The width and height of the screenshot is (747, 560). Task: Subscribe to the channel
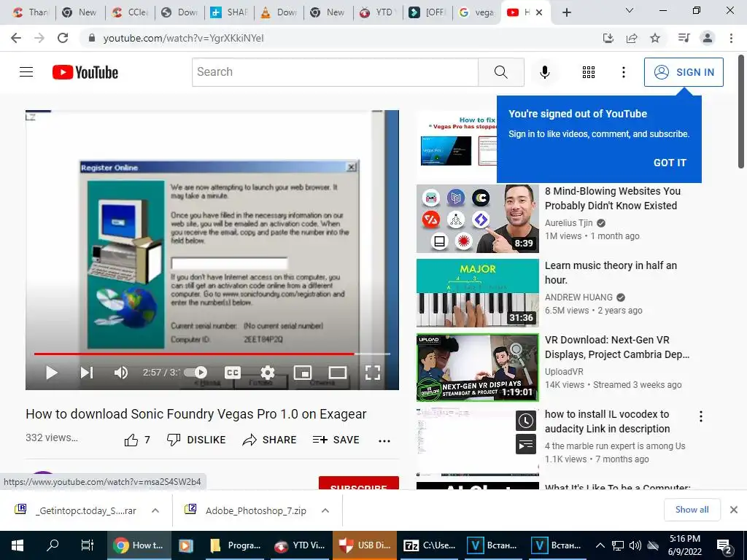(359, 483)
